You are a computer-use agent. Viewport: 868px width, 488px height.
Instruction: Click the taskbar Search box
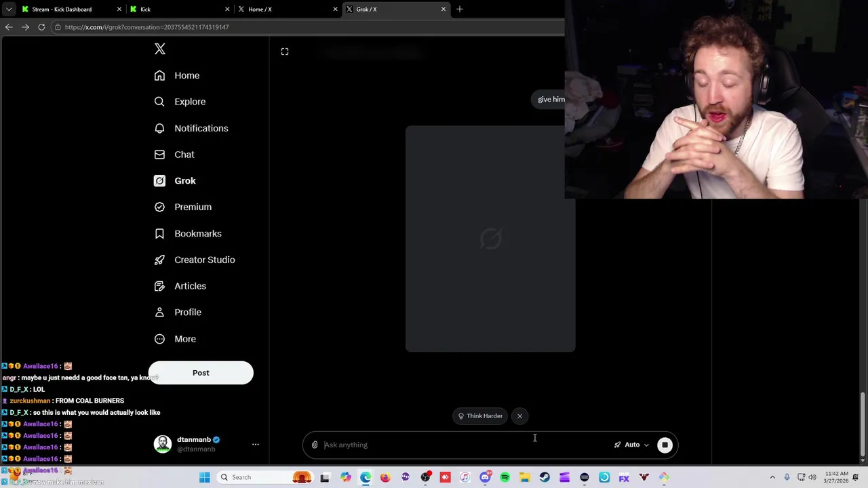(264, 477)
